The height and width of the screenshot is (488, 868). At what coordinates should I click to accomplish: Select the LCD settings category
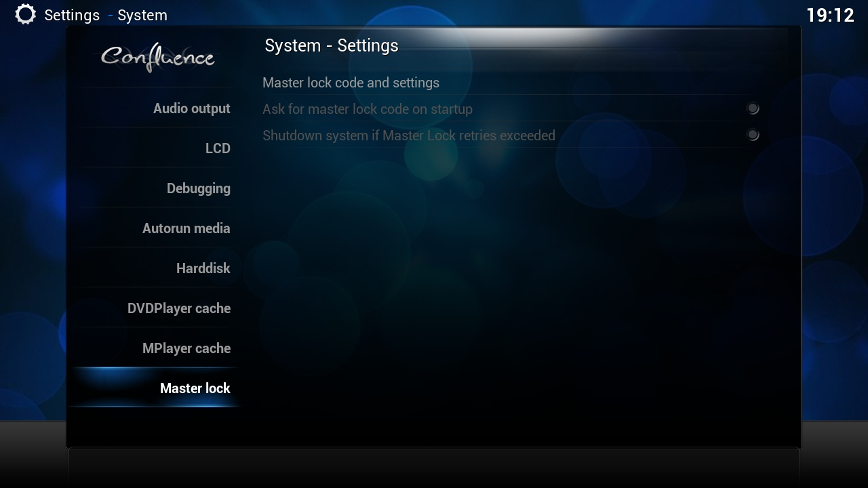pyautogui.click(x=155, y=148)
